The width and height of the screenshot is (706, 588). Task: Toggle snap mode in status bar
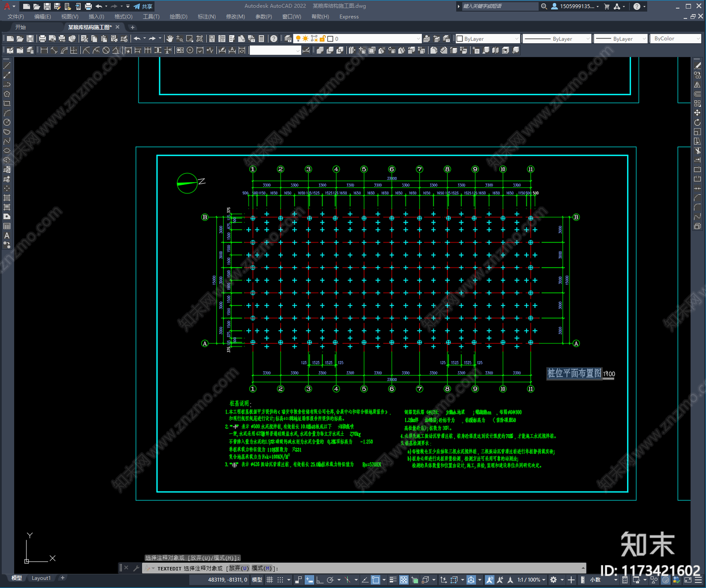point(280,580)
